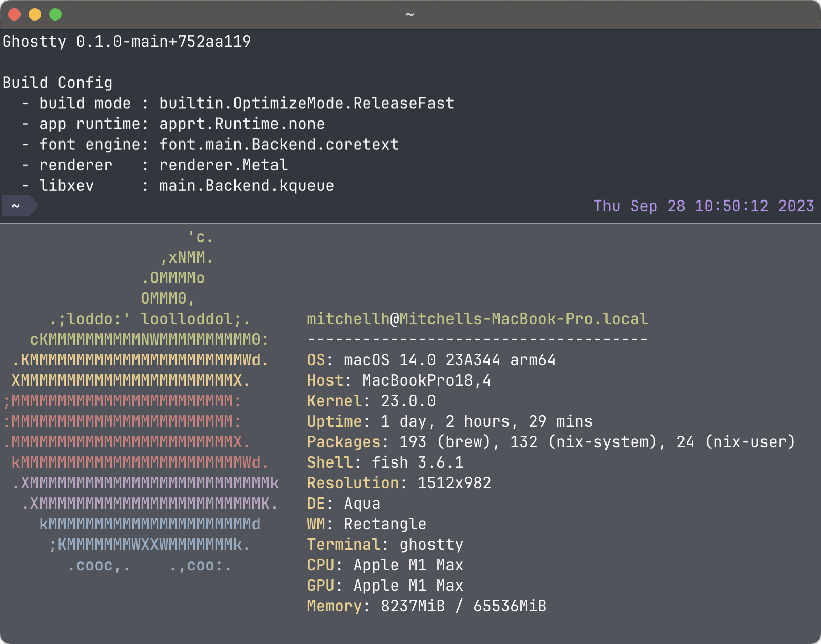Click the red close window button
The height and width of the screenshot is (644, 821).
[x=14, y=14]
